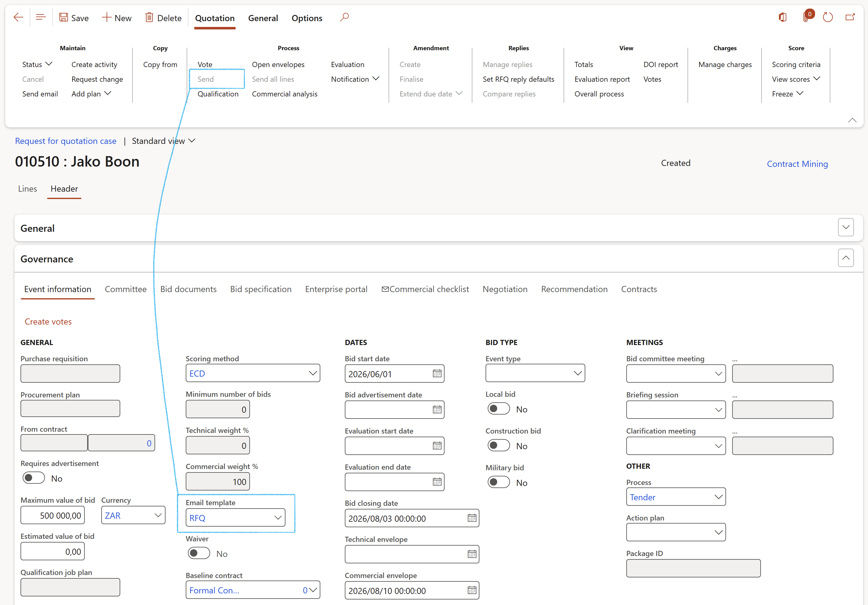
Task: Open the Evaluation report
Action: (x=602, y=79)
